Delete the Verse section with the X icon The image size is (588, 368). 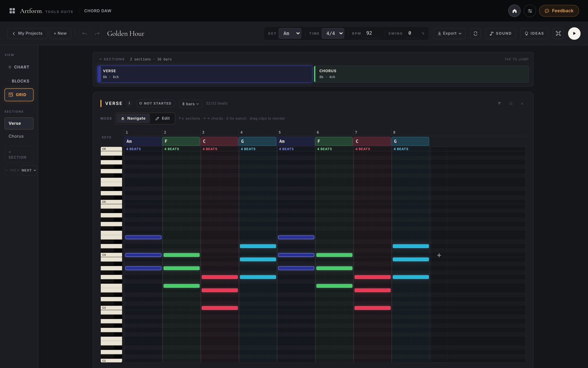522,103
